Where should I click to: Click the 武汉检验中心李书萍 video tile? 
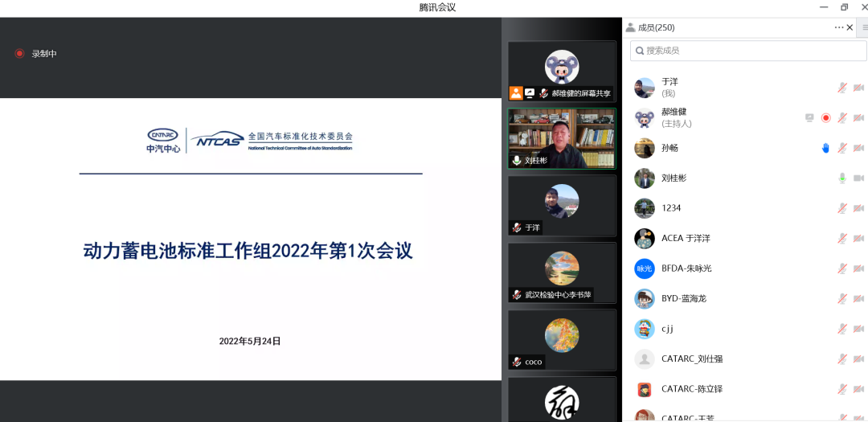562,272
